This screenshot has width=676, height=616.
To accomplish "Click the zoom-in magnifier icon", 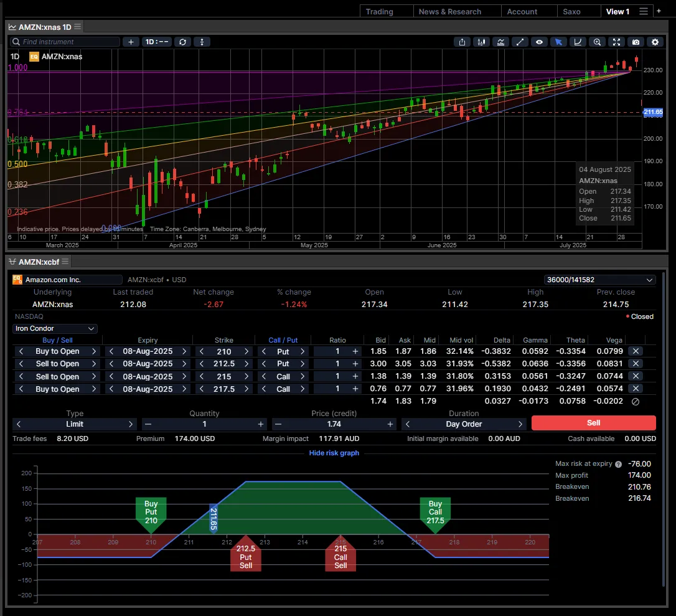I will coord(597,42).
